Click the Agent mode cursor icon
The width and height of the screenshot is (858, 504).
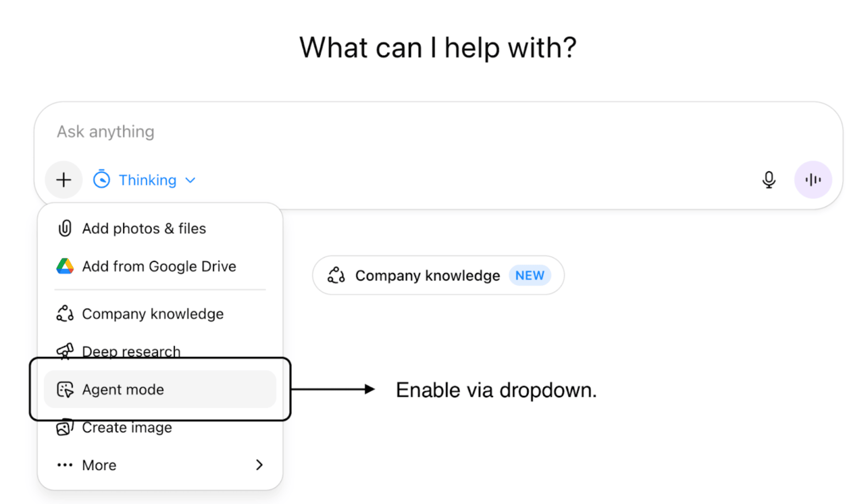[x=65, y=389]
